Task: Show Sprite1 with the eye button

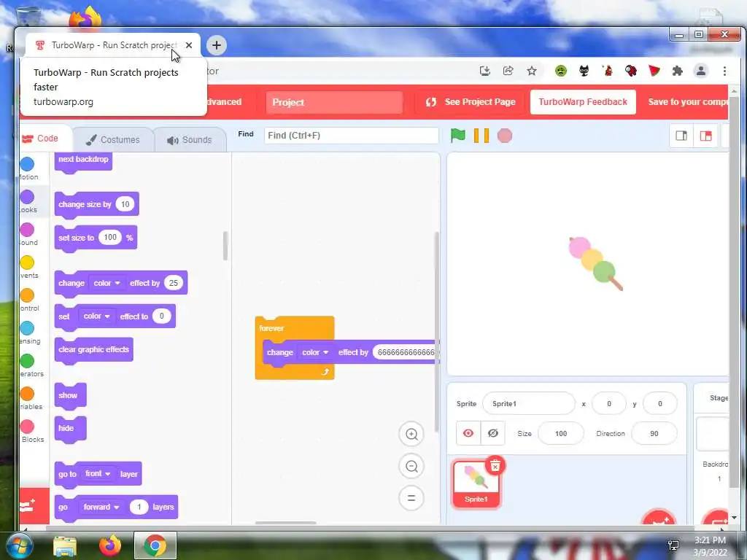Action: (468, 433)
